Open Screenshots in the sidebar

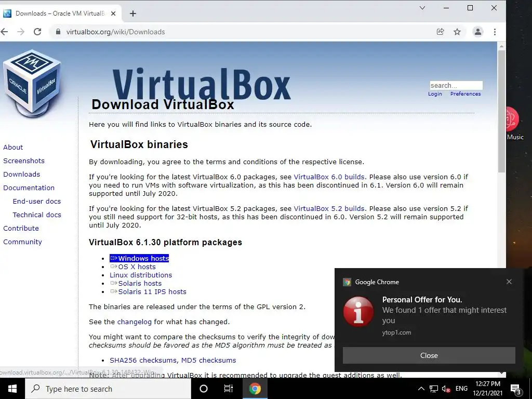click(24, 161)
